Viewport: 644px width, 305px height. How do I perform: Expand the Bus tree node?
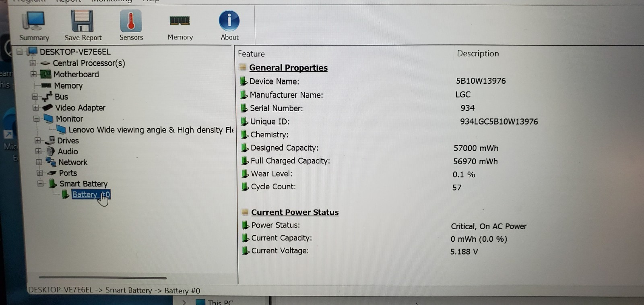35,97
